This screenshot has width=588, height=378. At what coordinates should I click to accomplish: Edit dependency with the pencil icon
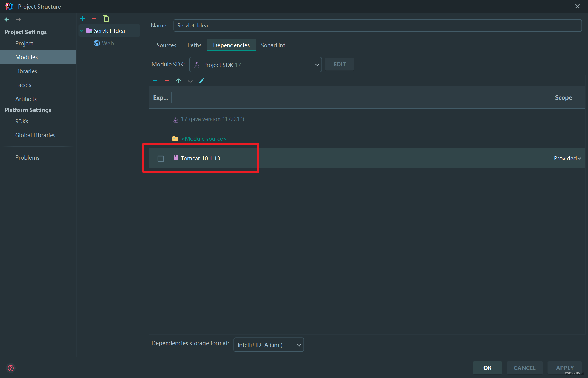click(x=202, y=81)
